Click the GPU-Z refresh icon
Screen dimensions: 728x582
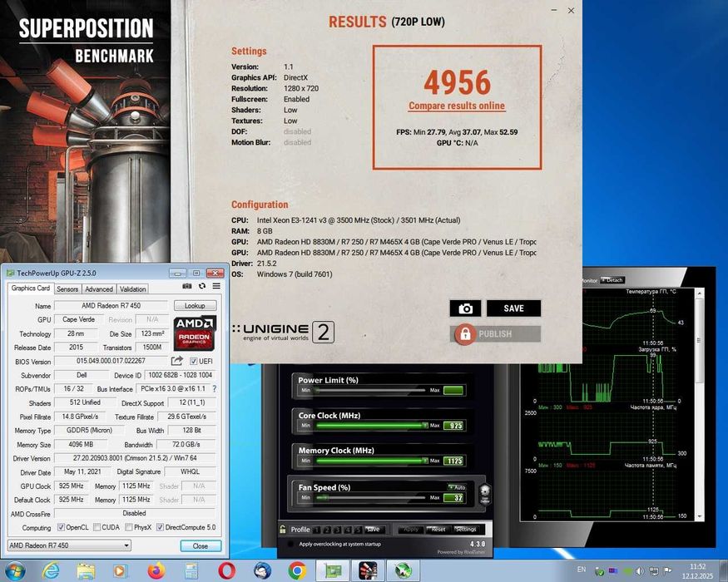(x=202, y=286)
